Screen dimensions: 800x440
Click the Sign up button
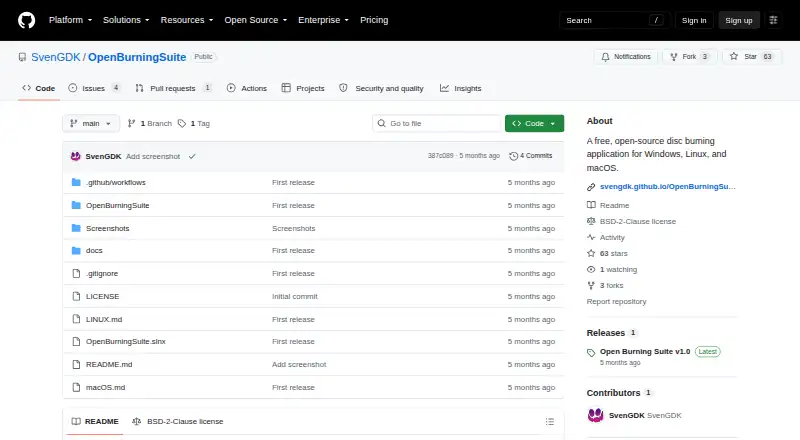pos(739,20)
